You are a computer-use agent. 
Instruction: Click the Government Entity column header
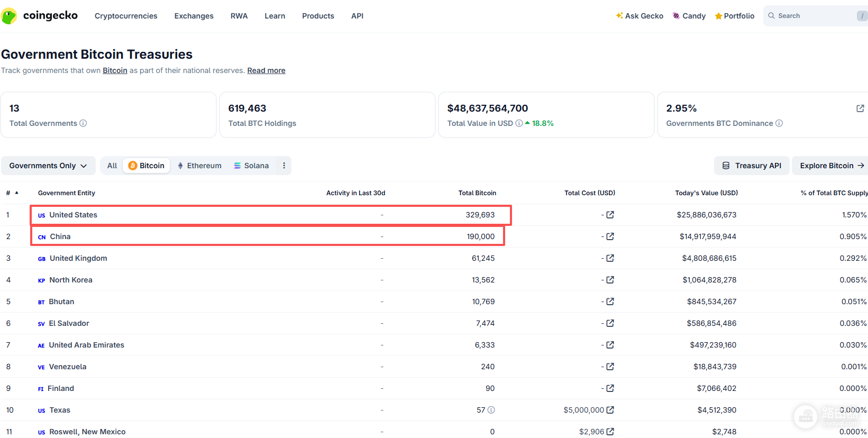click(x=67, y=193)
